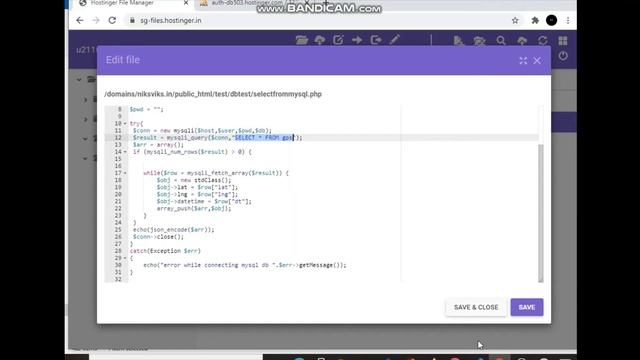Click the new mysqli connection line 11
Screen dimensions: 640x360
(x=202, y=131)
